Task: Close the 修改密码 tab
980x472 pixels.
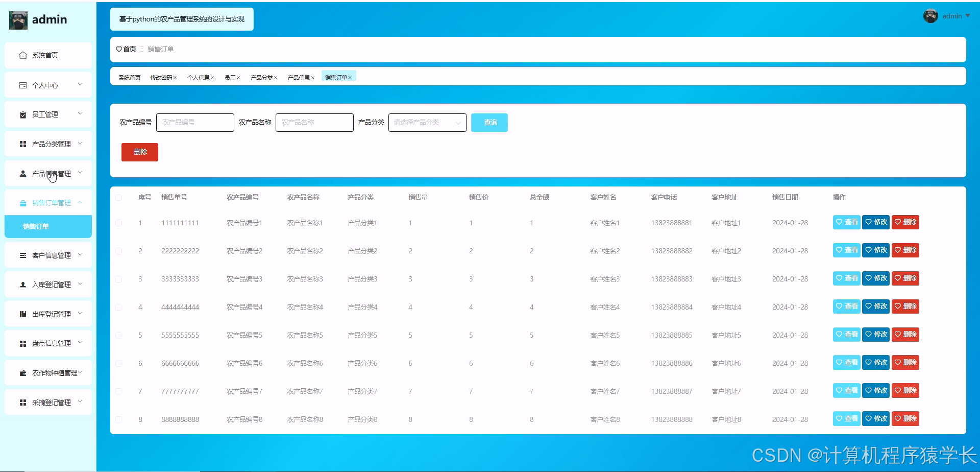Action: (x=175, y=78)
